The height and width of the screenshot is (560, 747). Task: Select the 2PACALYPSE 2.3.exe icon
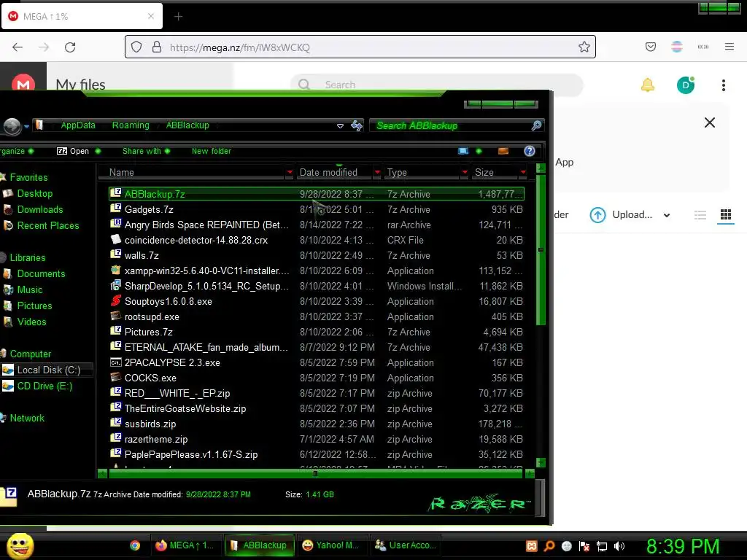coord(116,362)
